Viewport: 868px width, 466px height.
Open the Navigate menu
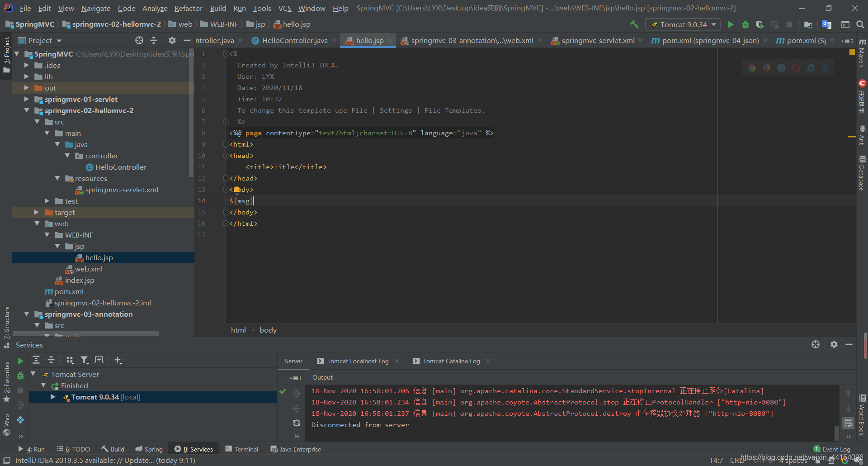(96, 8)
